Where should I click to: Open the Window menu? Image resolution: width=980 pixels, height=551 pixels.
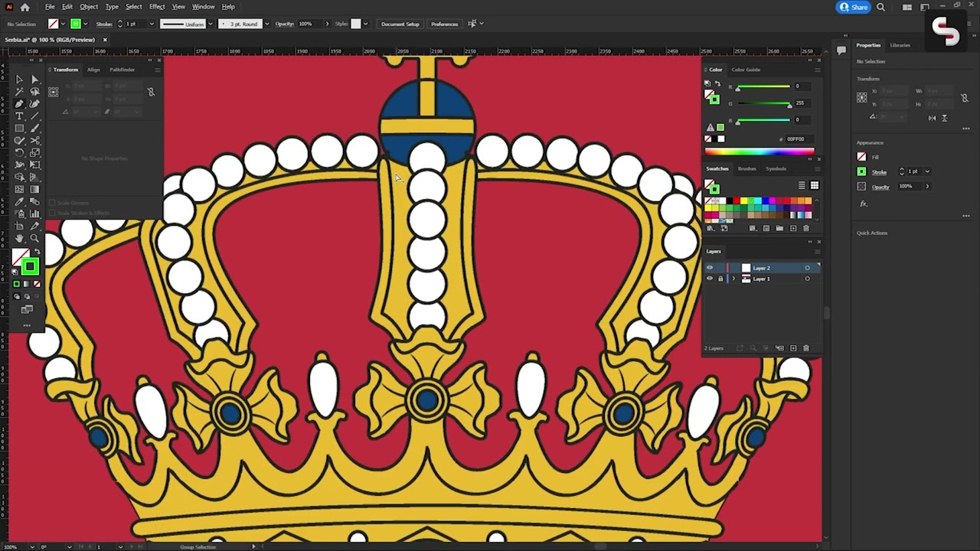pyautogui.click(x=203, y=7)
